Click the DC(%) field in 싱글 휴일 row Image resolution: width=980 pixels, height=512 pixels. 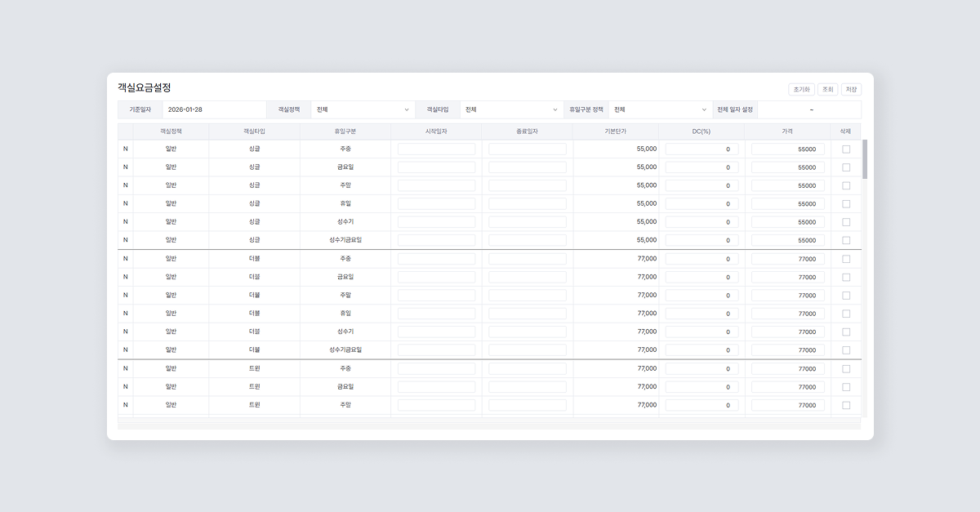pos(702,203)
